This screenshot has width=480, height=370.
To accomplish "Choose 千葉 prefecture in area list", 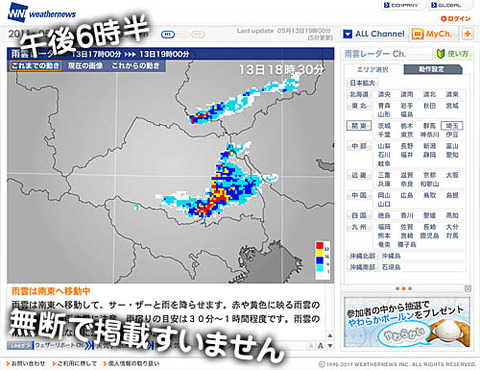I will (384, 135).
